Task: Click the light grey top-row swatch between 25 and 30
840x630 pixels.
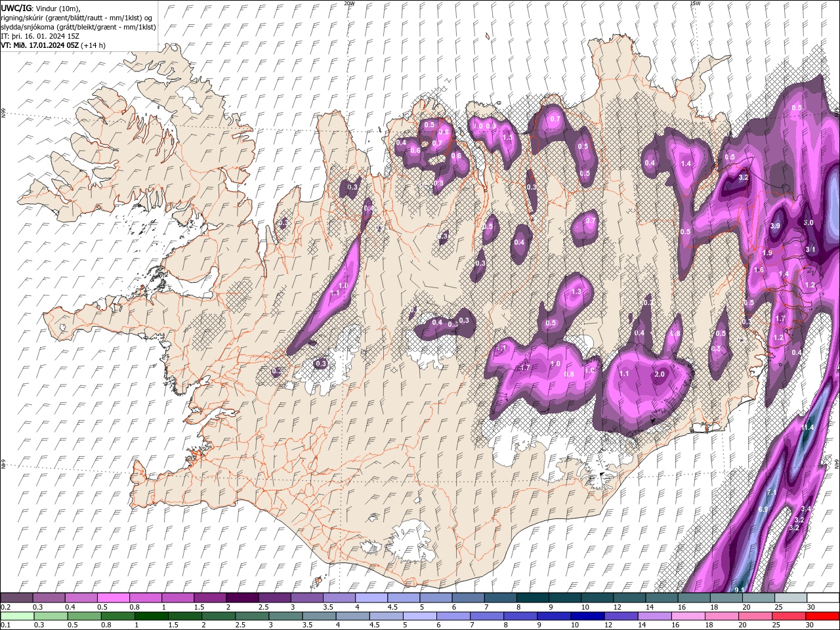Action: (790, 598)
